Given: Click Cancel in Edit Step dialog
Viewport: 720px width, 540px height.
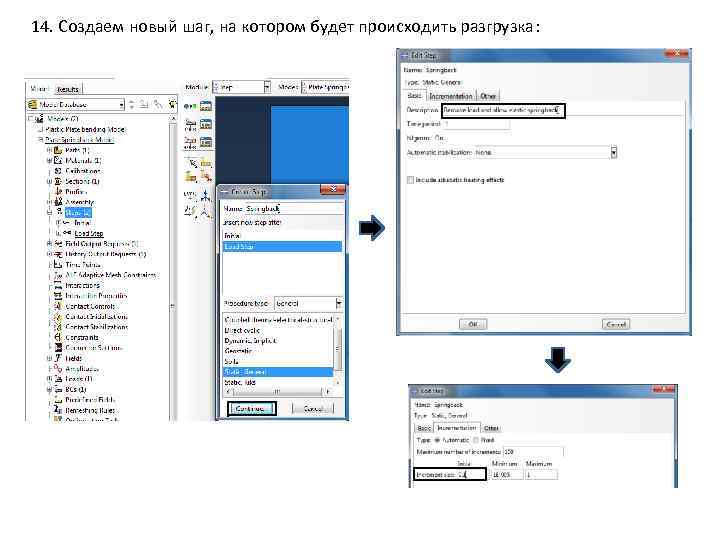Looking at the screenshot, I should [616, 324].
